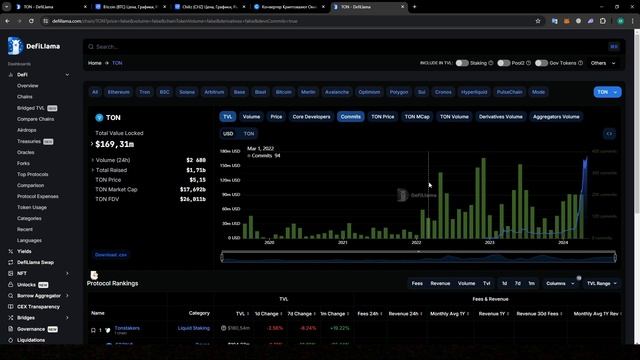This screenshot has width=640, height=360.
Task: Toggle the Derivatives Volume chart series
Action: pos(500,117)
